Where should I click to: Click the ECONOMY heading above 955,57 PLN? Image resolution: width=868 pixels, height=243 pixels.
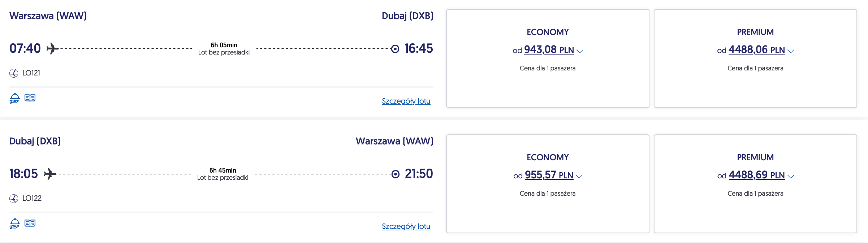click(x=548, y=157)
